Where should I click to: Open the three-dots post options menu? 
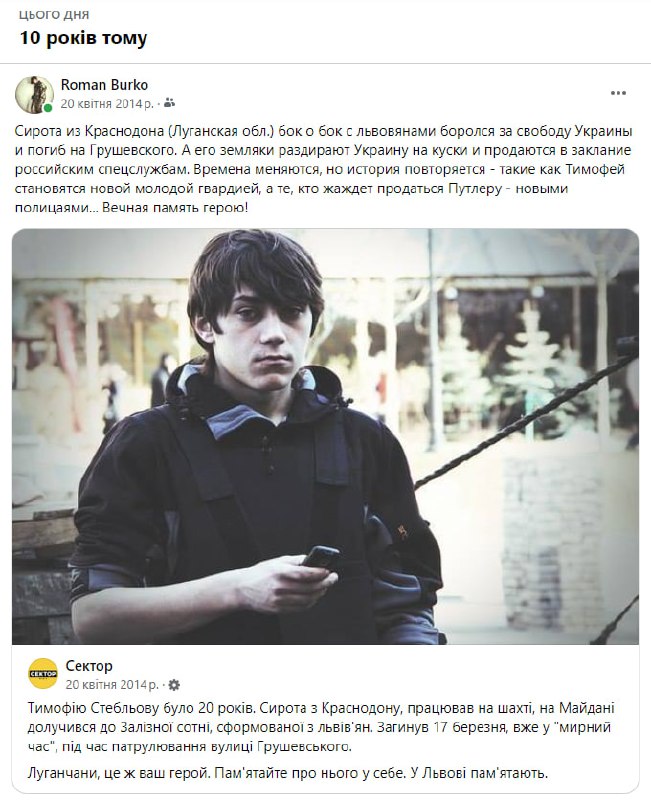(x=618, y=93)
